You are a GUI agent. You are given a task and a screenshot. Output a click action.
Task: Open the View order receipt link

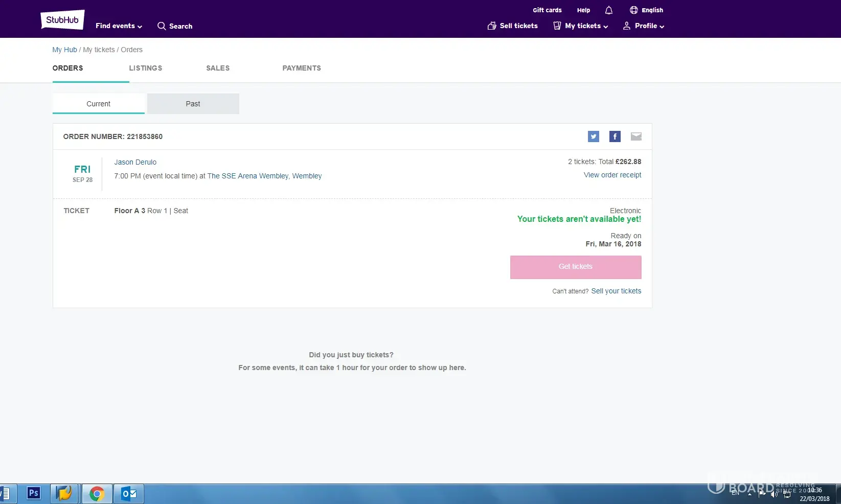(612, 175)
